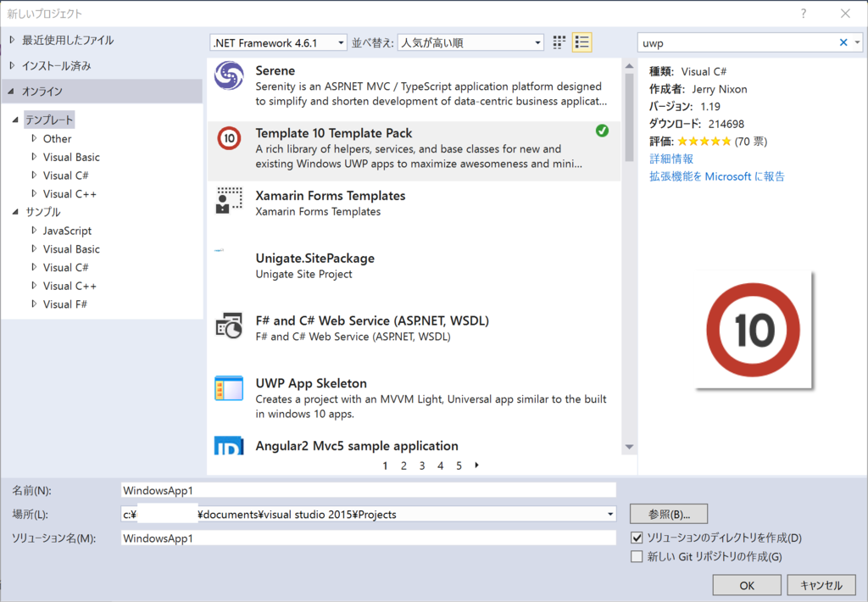Expand Other under テンプレート
868x602 pixels.
[x=34, y=138]
